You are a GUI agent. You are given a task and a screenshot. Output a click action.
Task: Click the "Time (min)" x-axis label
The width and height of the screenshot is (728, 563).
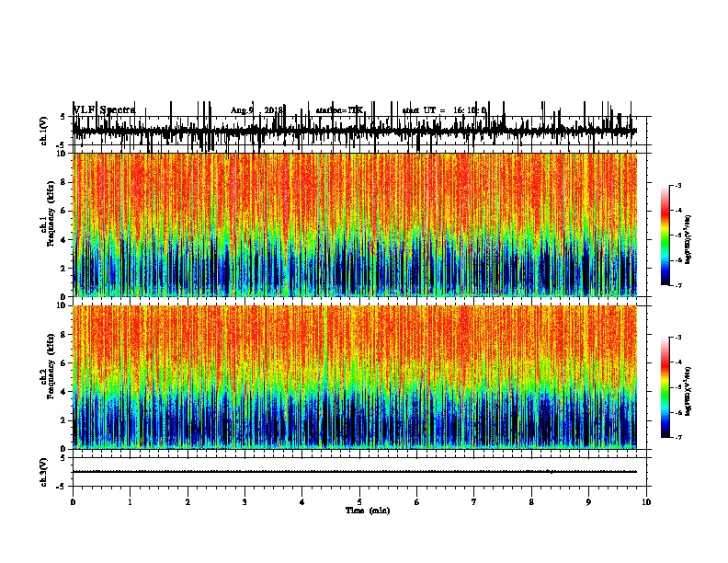[368, 511]
